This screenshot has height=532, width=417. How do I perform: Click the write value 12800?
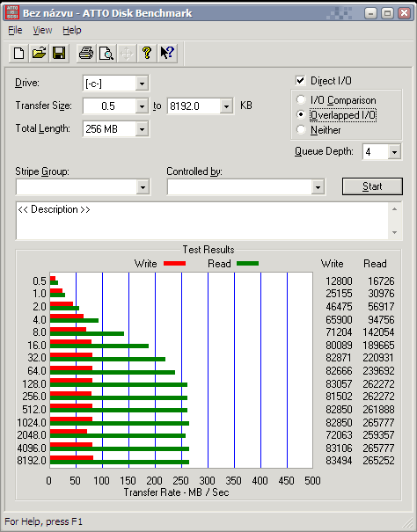coord(339,281)
